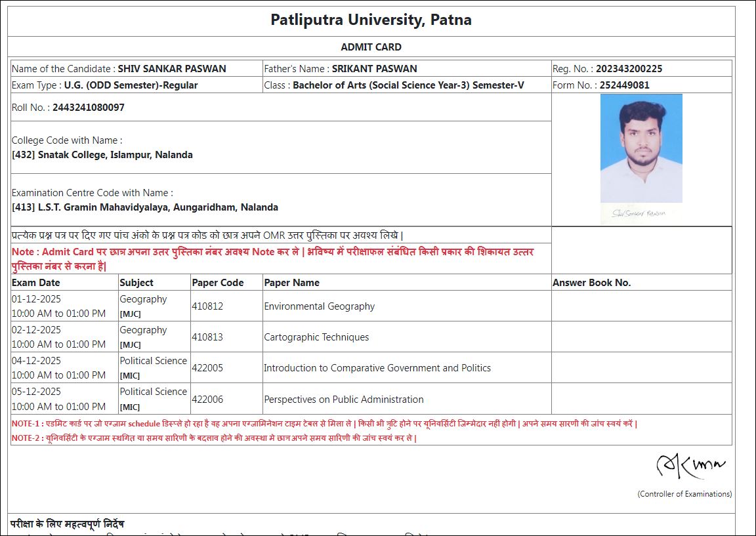Click the Answer Book No. cell for paper 422005

coord(641,367)
